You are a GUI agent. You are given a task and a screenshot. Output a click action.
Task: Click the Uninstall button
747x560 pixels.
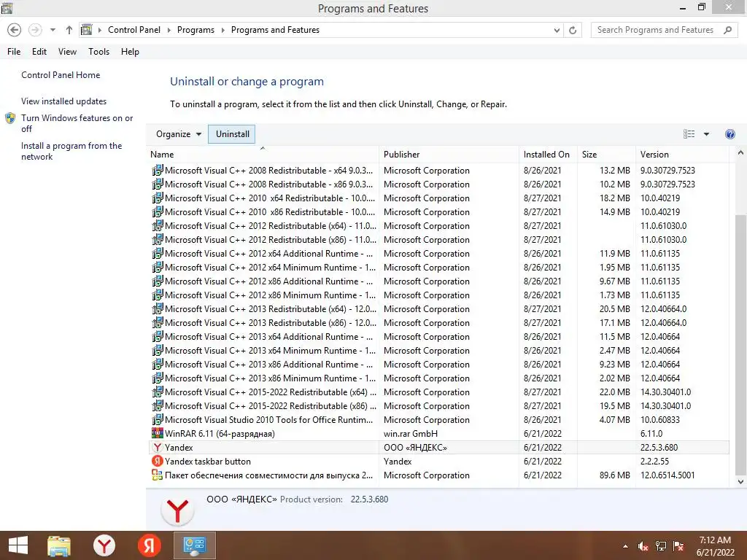tap(232, 134)
